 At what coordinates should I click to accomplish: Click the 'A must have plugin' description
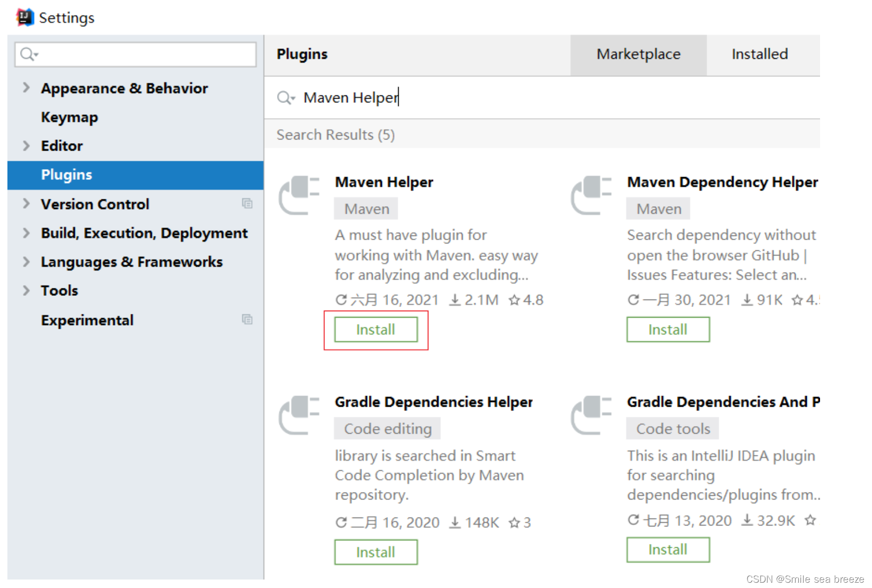pos(436,255)
